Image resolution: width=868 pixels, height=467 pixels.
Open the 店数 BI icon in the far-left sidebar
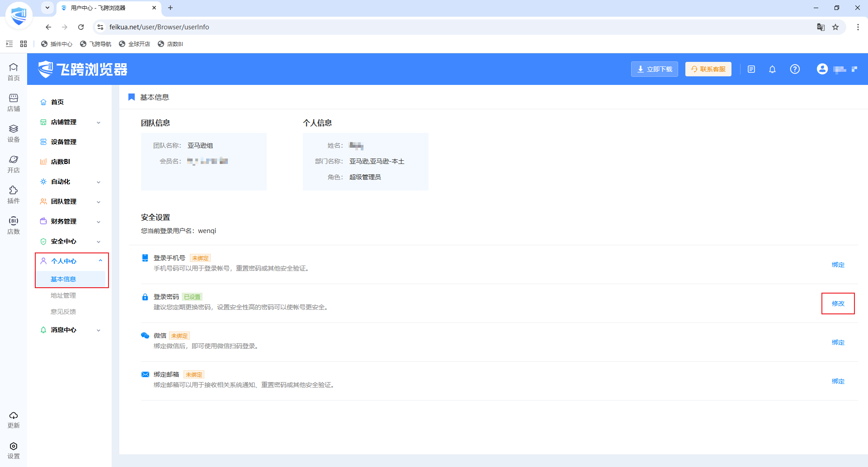pos(14,225)
